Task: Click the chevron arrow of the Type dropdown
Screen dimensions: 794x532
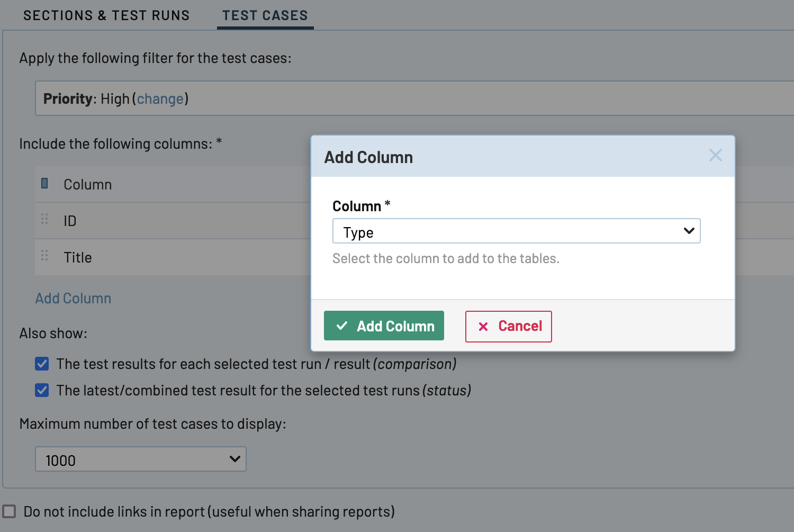Action: pyautogui.click(x=689, y=231)
